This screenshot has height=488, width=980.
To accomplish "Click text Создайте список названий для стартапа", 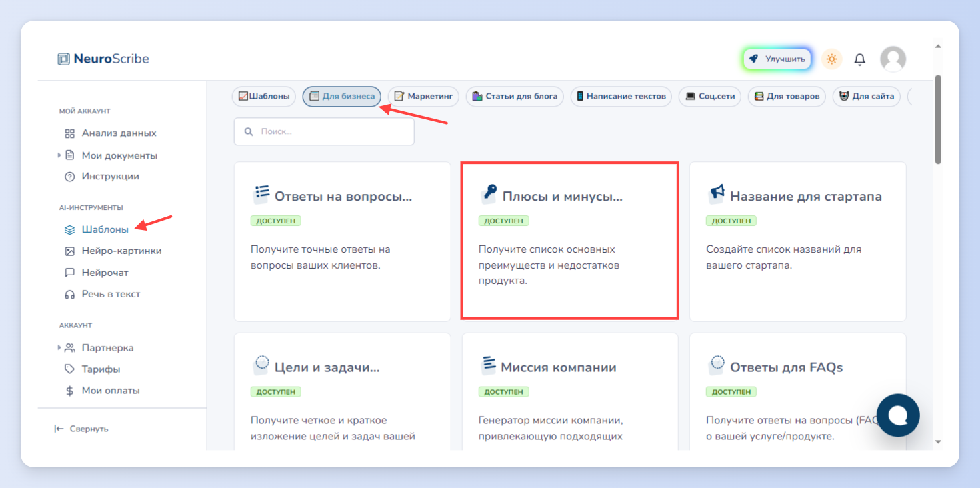I will (784, 257).
